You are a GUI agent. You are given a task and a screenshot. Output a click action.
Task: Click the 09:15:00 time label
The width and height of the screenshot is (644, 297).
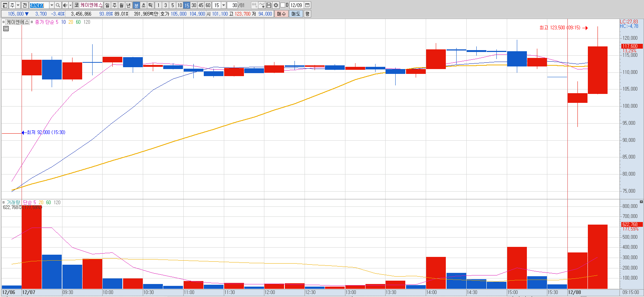tap(631, 292)
